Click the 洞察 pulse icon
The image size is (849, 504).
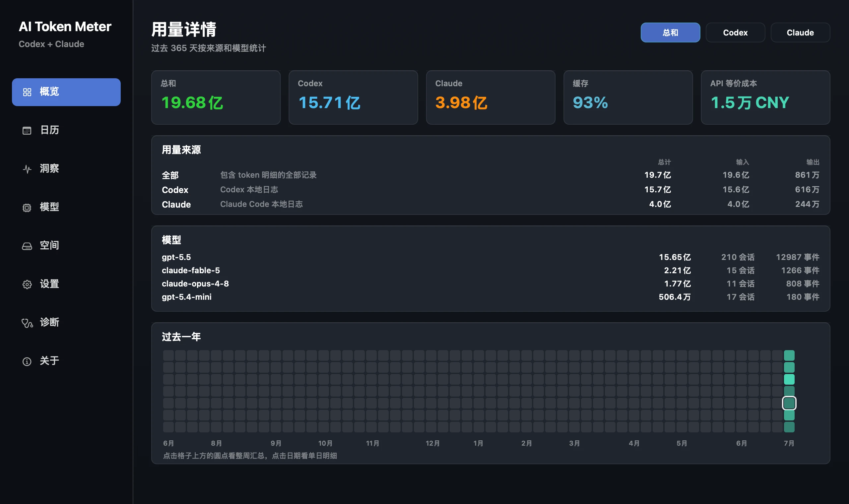tap(27, 169)
